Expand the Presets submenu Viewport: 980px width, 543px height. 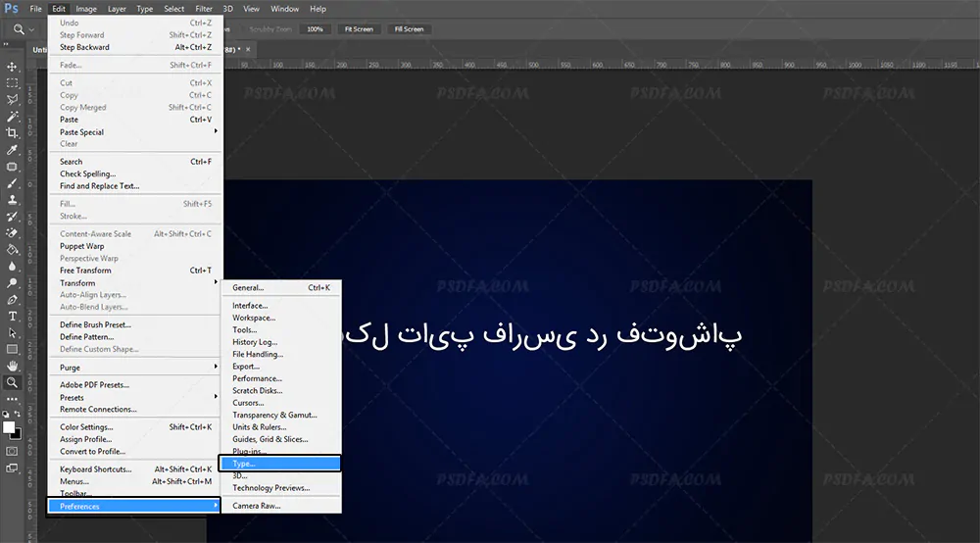(x=135, y=397)
